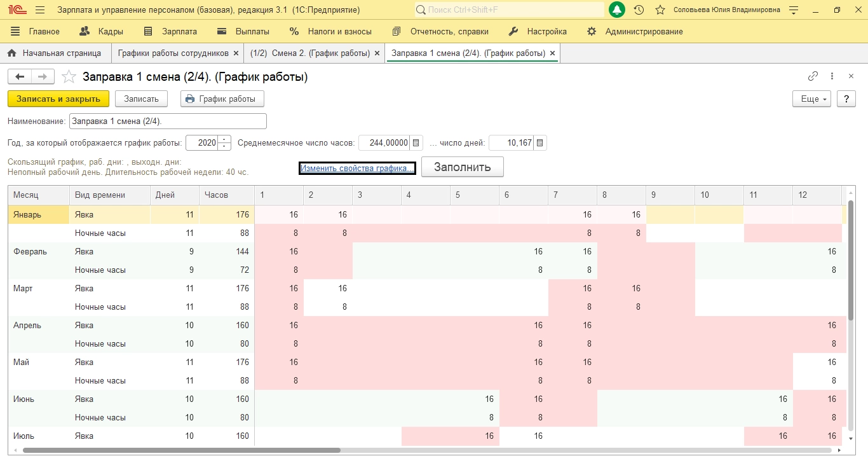Image resolution: width=868 pixels, height=463 pixels.
Task: Open the Зарплата section
Action: pyautogui.click(x=170, y=31)
